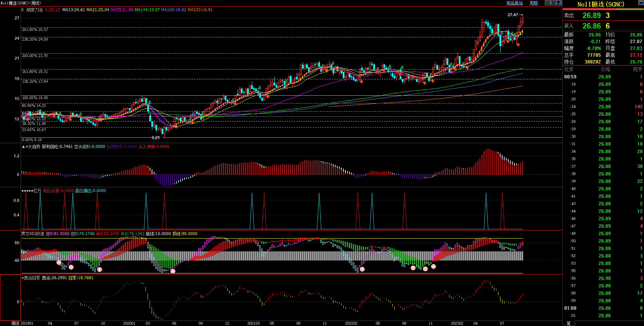Open the 商品叠加 overlay link

pos(514,3)
